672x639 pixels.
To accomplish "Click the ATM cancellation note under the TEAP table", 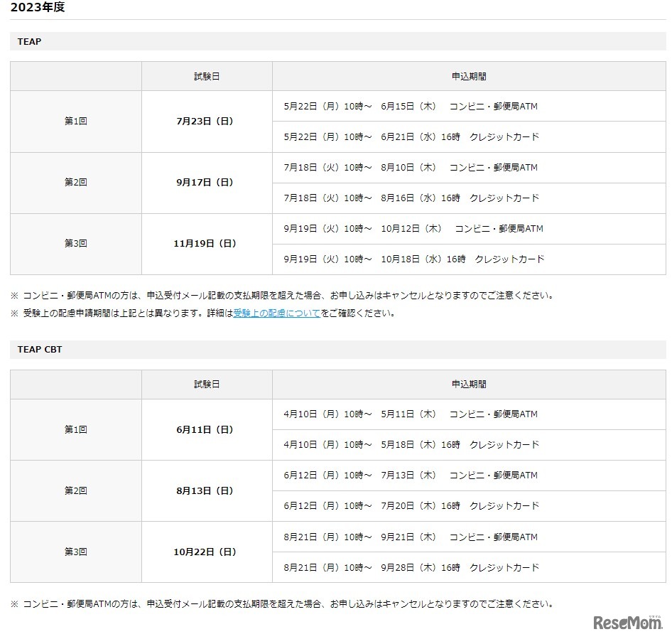I will (x=283, y=296).
